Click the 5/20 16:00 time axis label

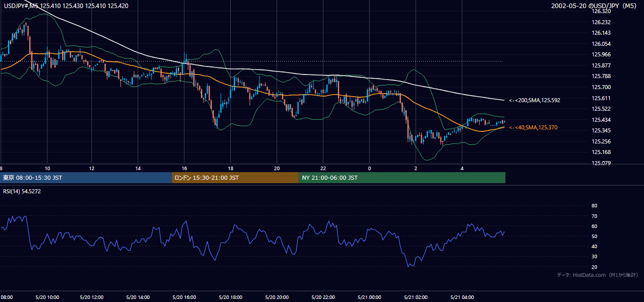(184, 297)
